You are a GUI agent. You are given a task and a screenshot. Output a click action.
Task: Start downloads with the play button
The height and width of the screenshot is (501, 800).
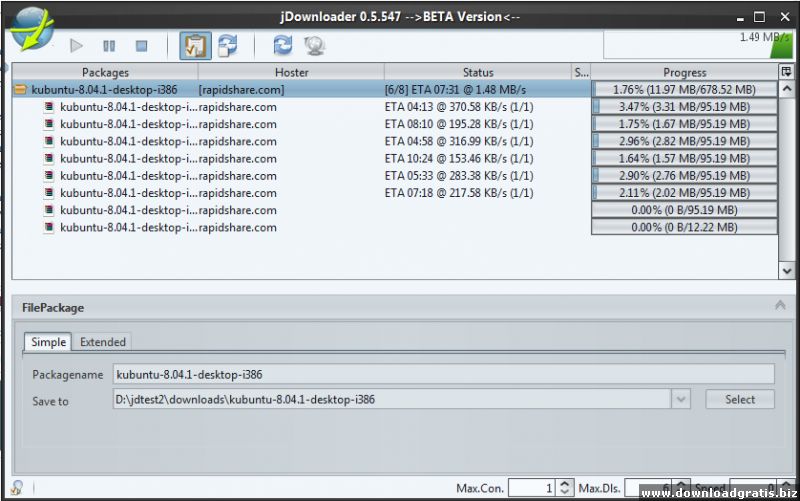pyautogui.click(x=77, y=46)
